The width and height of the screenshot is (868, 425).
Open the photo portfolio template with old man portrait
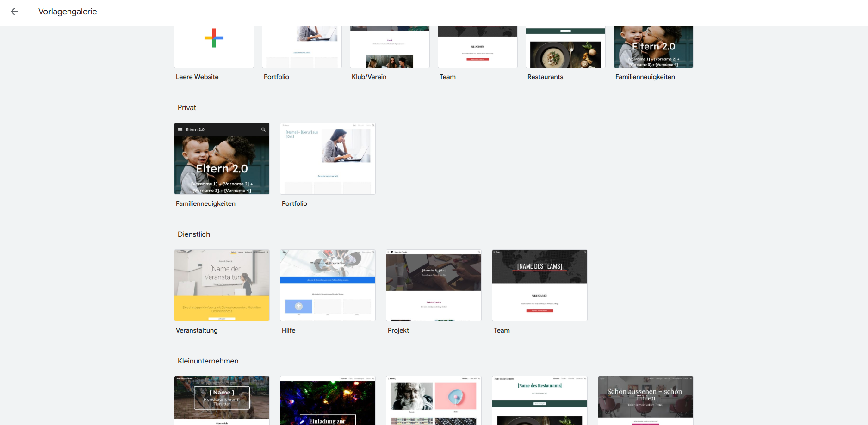[x=434, y=400]
